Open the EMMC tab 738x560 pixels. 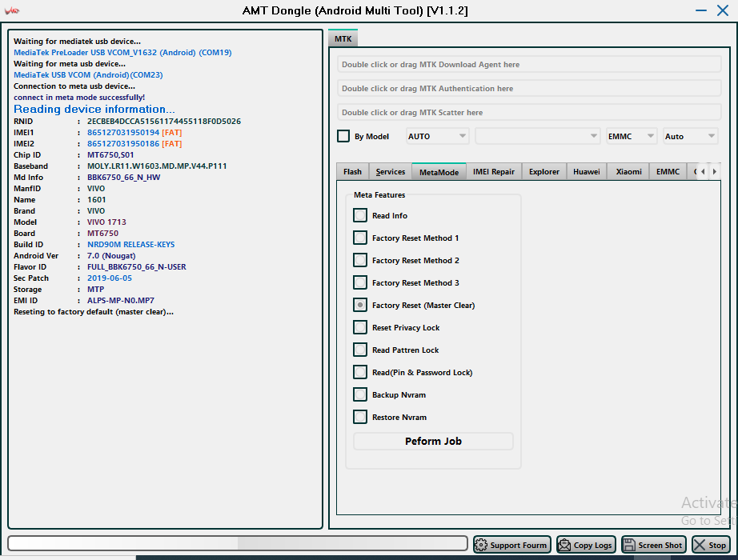click(x=668, y=172)
